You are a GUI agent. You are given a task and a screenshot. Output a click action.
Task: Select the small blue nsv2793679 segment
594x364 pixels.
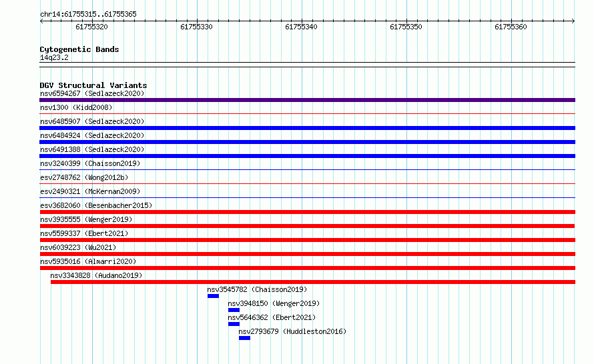pos(244,338)
